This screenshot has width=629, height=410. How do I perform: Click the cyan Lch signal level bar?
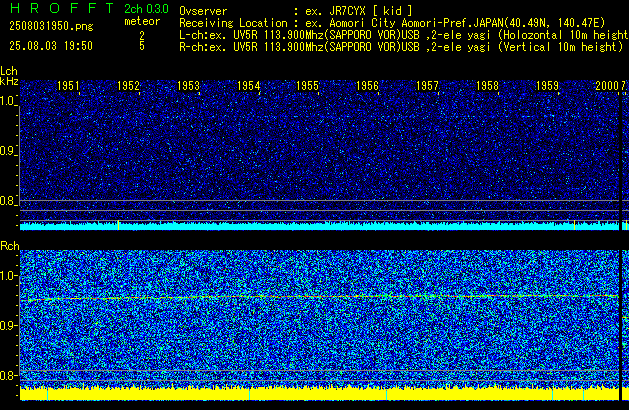[319, 226]
